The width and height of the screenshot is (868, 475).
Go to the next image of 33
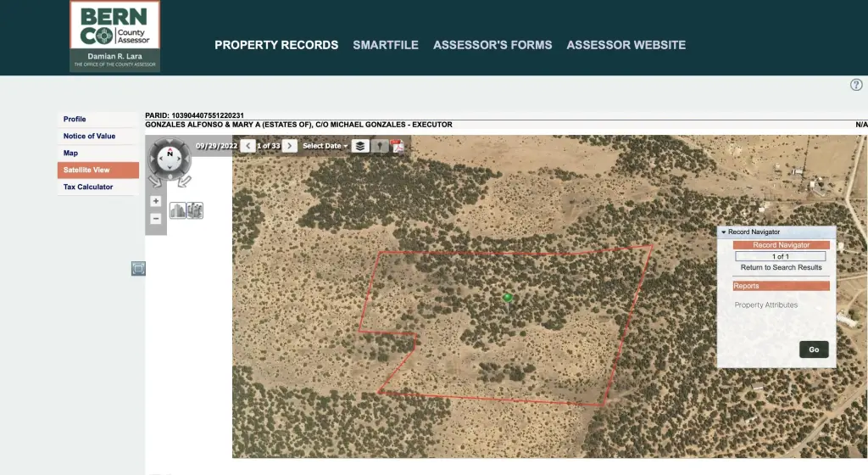[x=290, y=146]
